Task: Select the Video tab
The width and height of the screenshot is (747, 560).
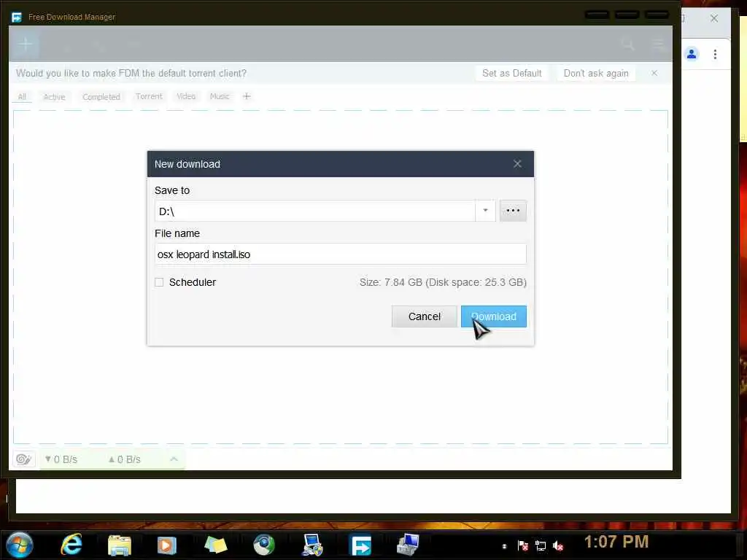Action: point(186,96)
